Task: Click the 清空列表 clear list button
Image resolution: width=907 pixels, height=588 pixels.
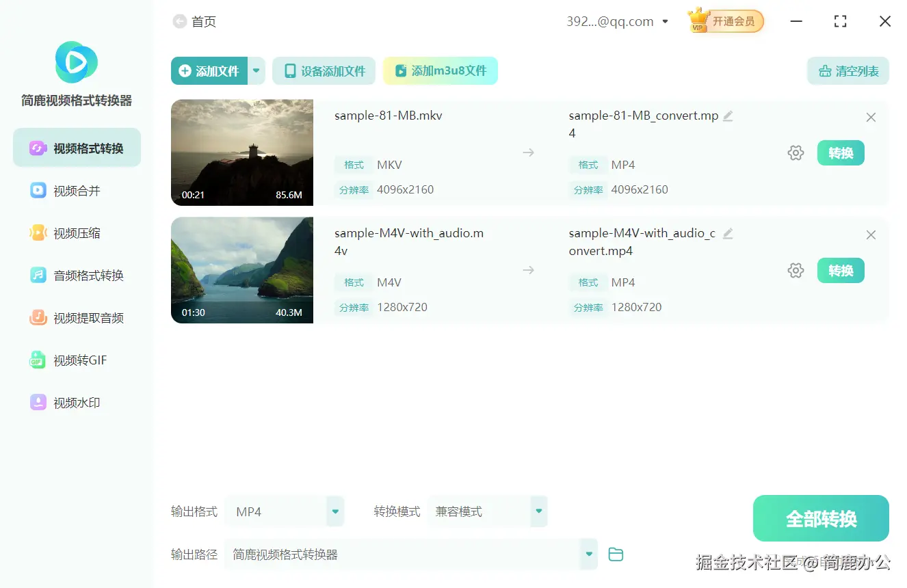Action: (x=847, y=70)
